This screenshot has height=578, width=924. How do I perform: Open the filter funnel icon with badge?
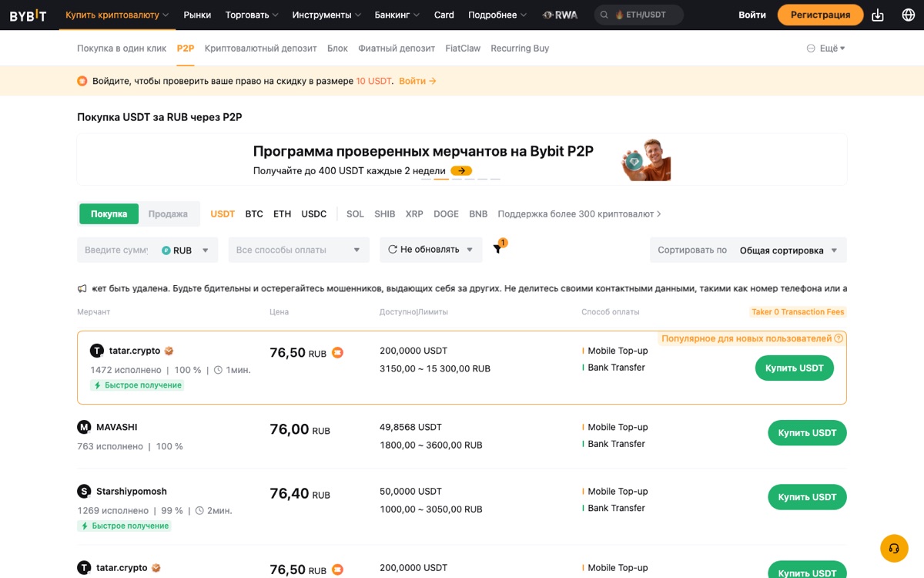[498, 249]
